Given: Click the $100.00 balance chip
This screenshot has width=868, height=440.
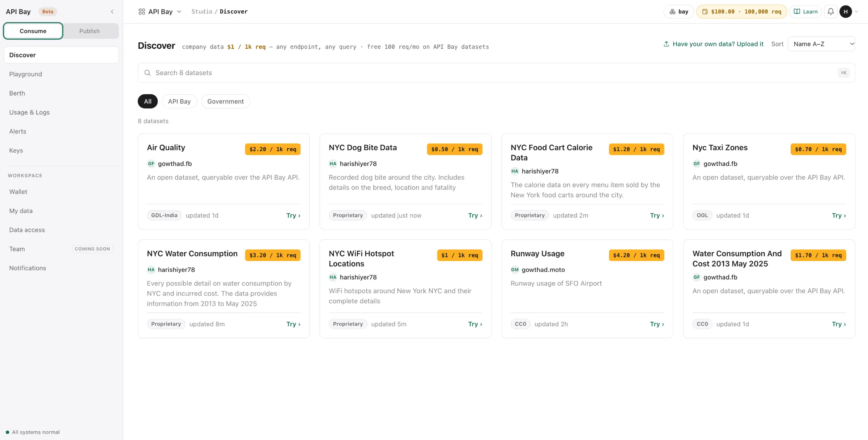Looking at the screenshot, I should (742, 12).
